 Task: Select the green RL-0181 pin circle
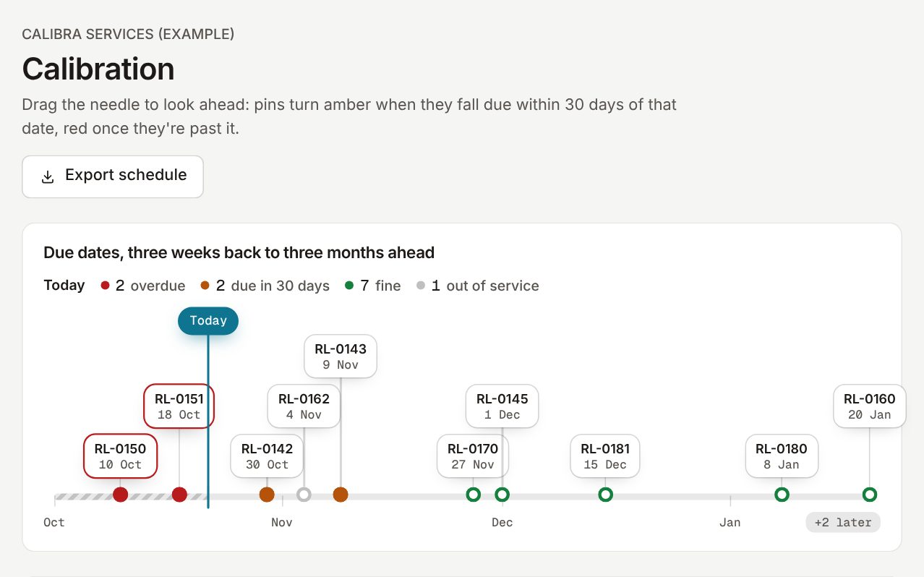click(606, 495)
